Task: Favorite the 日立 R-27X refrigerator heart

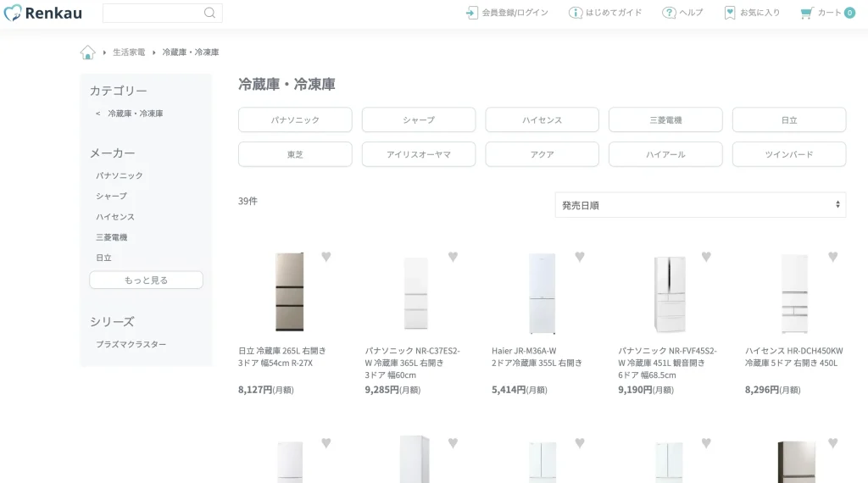Action: coord(326,257)
